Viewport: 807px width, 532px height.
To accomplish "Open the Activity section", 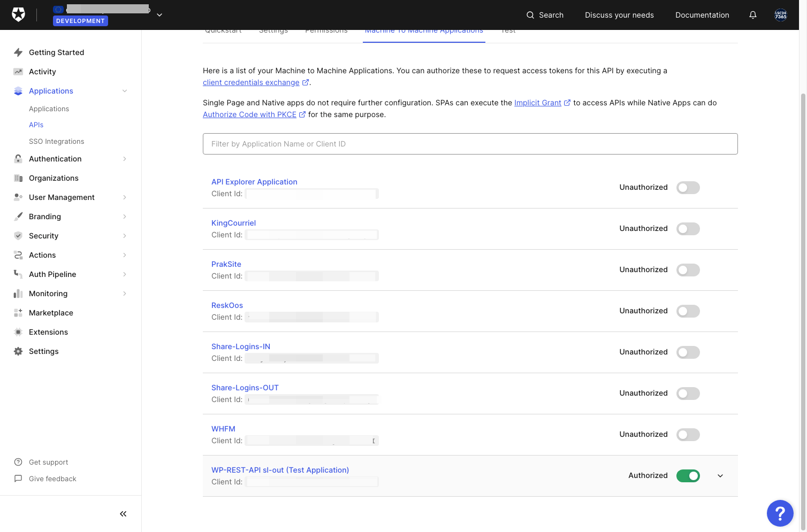I will coord(42,72).
